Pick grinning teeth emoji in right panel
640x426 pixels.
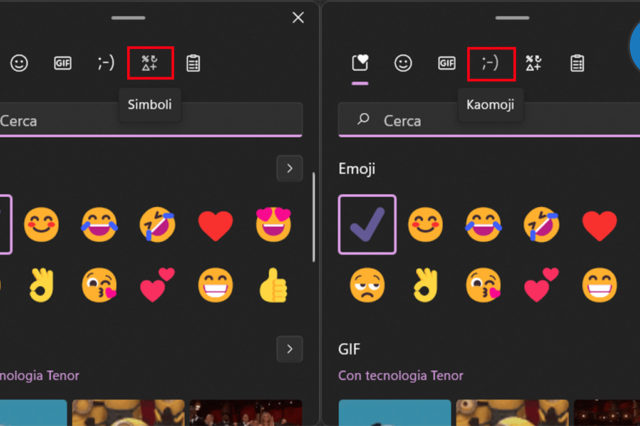[x=599, y=285]
